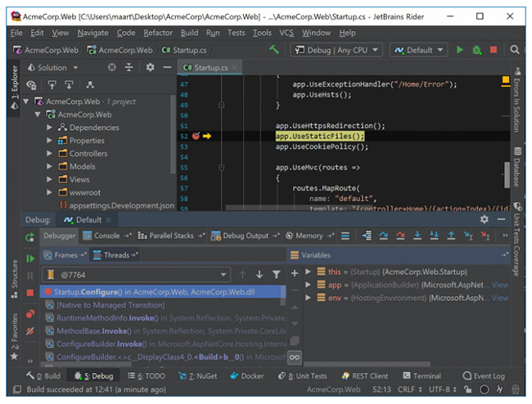Viewport: 532px width, 404px height.
Task: View breakpoints from the debug sidebar
Action: coord(30,314)
